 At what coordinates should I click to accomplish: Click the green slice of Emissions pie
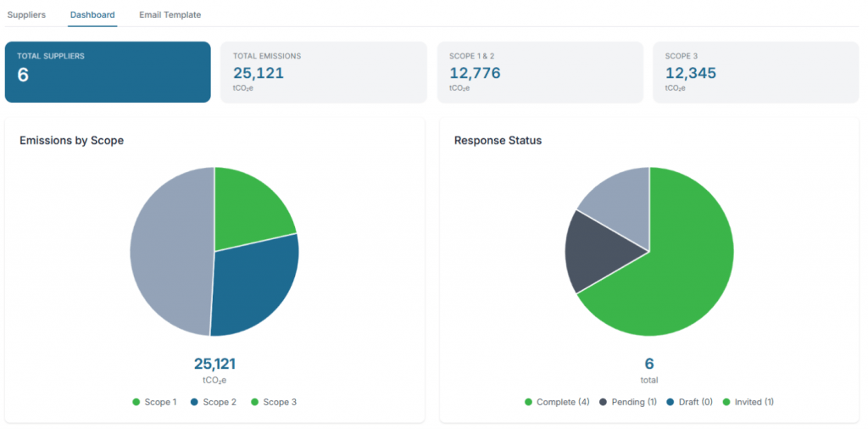tap(249, 213)
